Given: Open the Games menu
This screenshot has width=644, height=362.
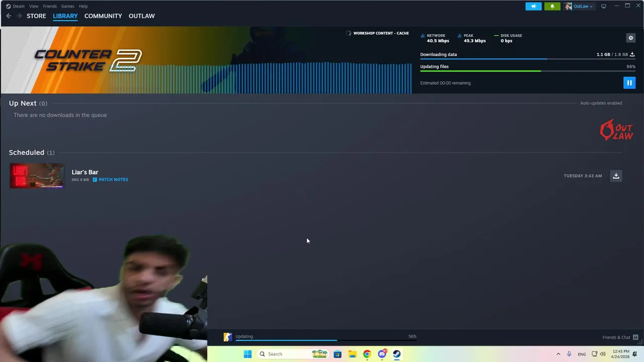Looking at the screenshot, I should [x=67, y=6].
